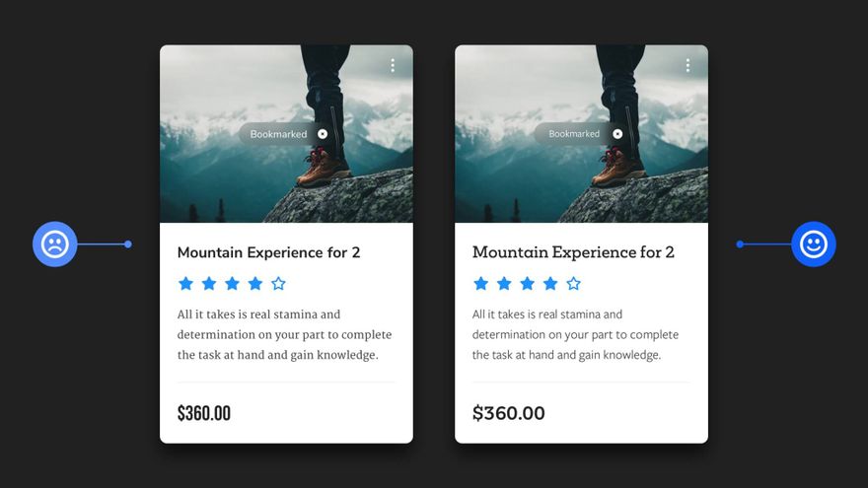Remove Bookmarked tag on left card

point(323,134)
